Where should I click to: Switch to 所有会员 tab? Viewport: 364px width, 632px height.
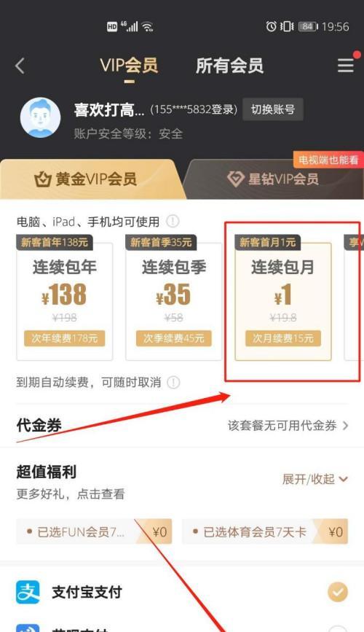point(229,66)
